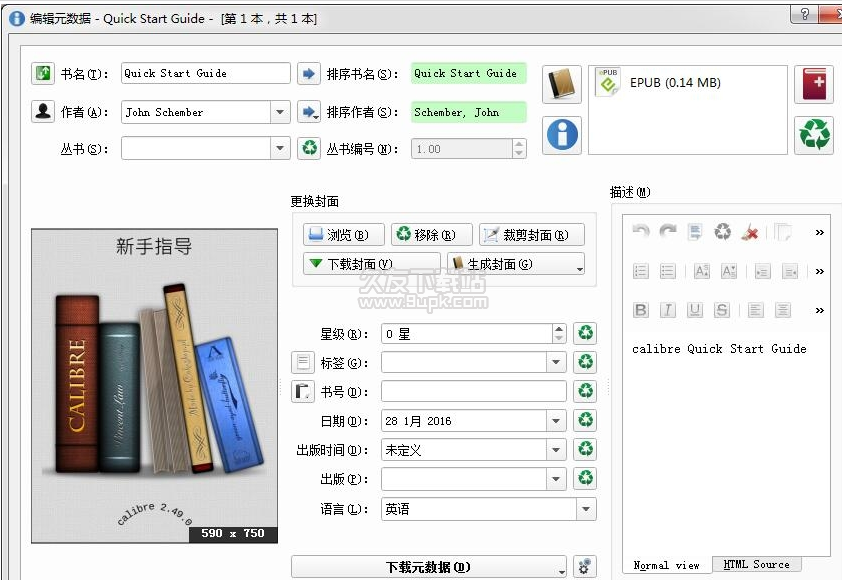Align description text left
Viewport: 842px width, 580px height.
[756, 310]
